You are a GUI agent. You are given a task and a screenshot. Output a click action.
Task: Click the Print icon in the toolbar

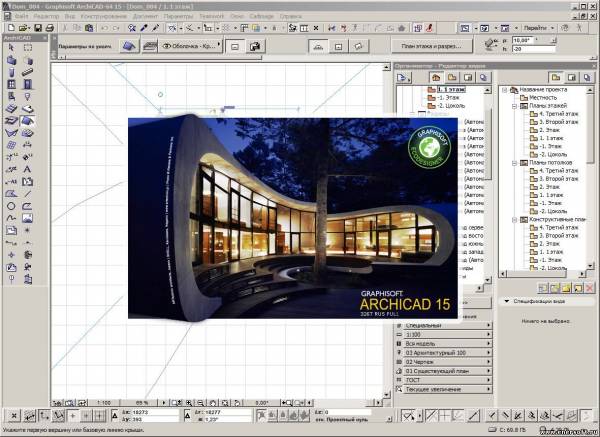coord(49,28)
